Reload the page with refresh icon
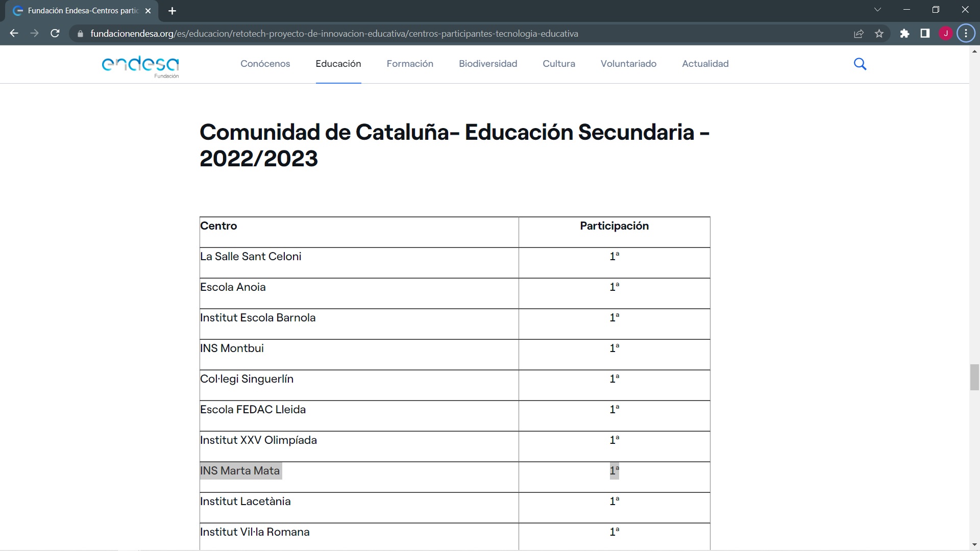The height and width of the screenshot is (551, 980). coord(55,34)
